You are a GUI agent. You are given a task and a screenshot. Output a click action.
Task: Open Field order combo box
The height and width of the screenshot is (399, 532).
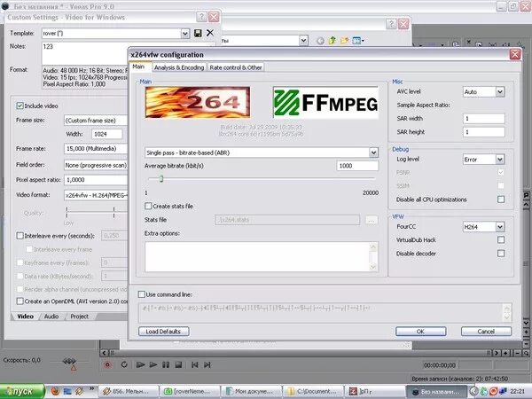[96, 165]
